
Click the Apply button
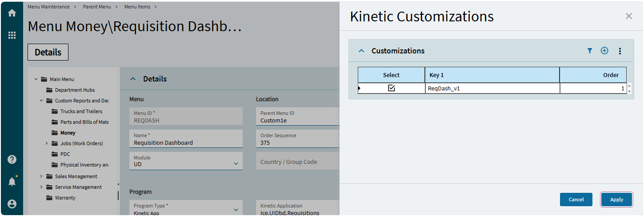pyautogui.click(x=616, y=200)
